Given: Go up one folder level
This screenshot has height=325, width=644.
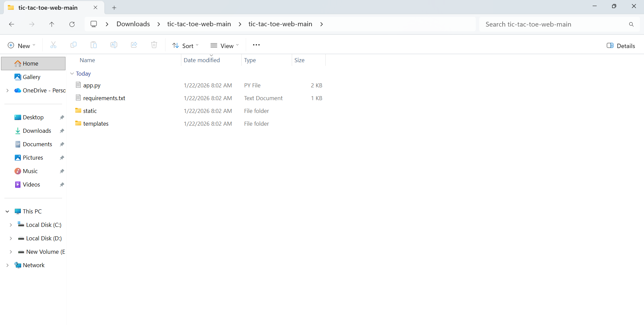Looking at the screenshot, I should click(x=52, y=24).
